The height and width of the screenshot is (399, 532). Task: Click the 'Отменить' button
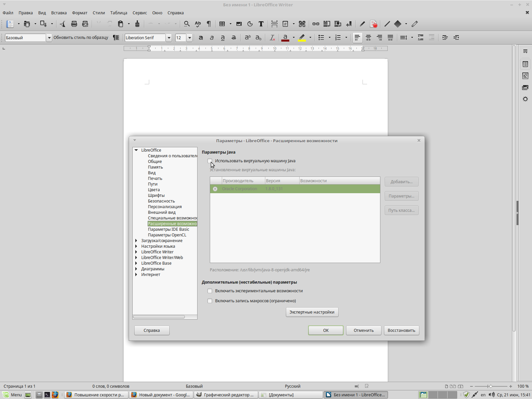click(x=364, y=331)
